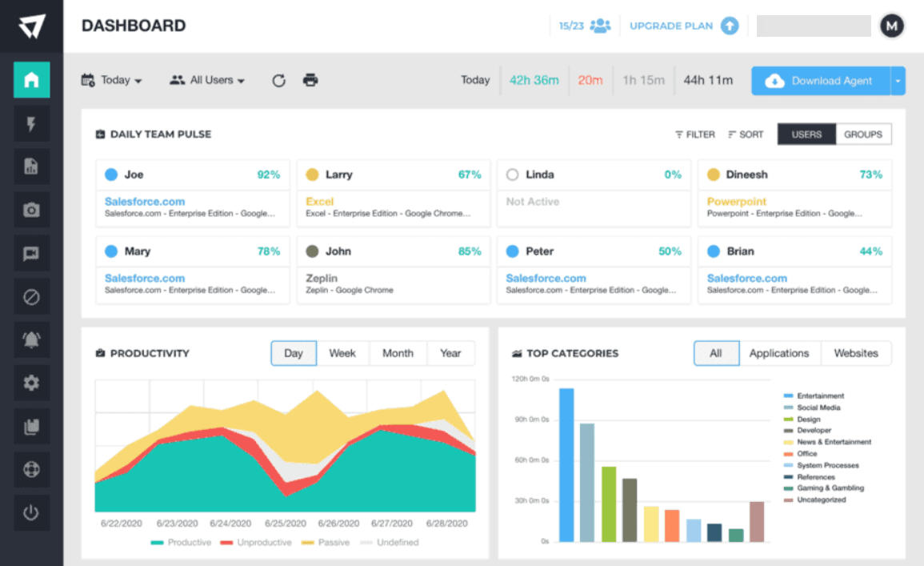Viewport: 924px width, 566px height.
Task: Open the Activity lightning icon in the sidebar
Action: coord(32,123)
